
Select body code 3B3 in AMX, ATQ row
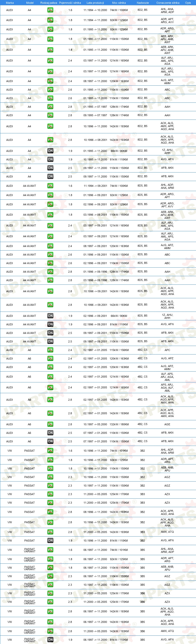tap(142, 532)
